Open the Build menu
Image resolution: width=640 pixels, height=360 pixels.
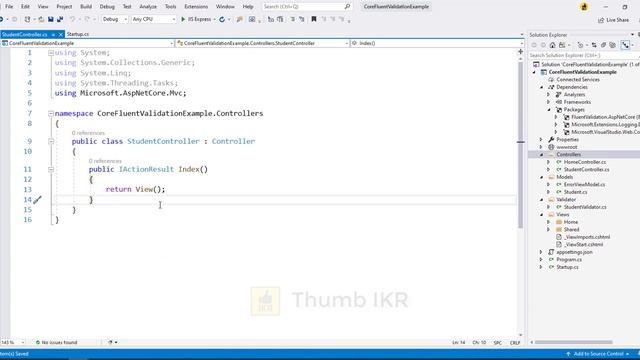[x=86, y=7]
